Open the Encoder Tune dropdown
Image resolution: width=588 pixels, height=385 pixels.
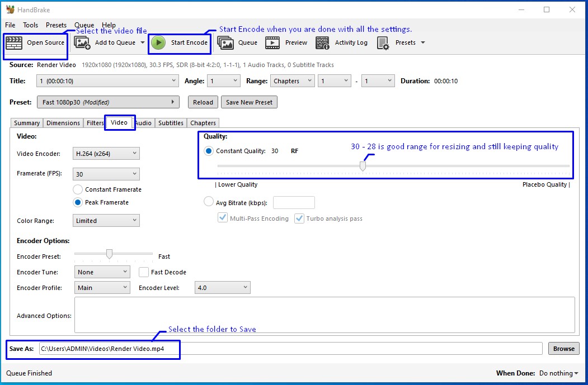tap(102, 272)
